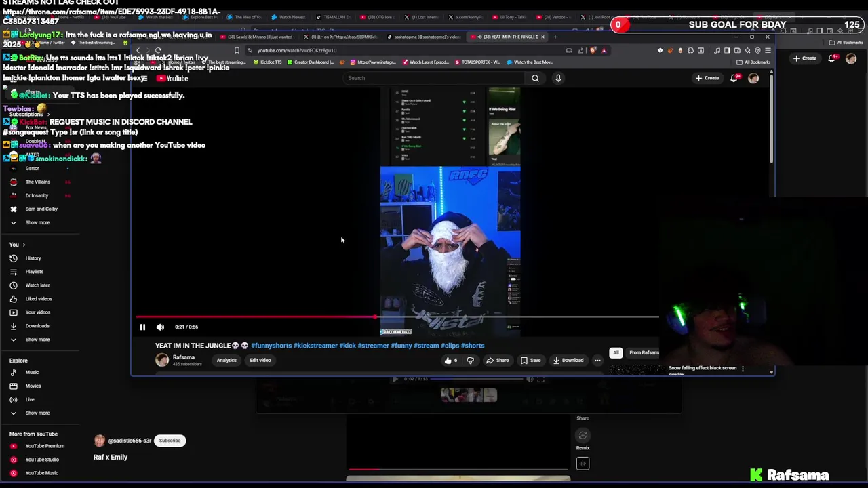Click the browser address bar URL

297,50
